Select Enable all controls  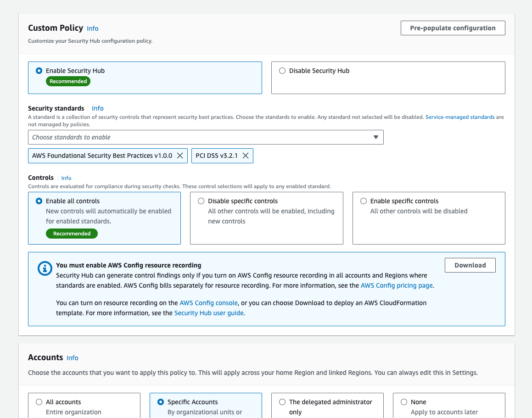click(39, 201)
